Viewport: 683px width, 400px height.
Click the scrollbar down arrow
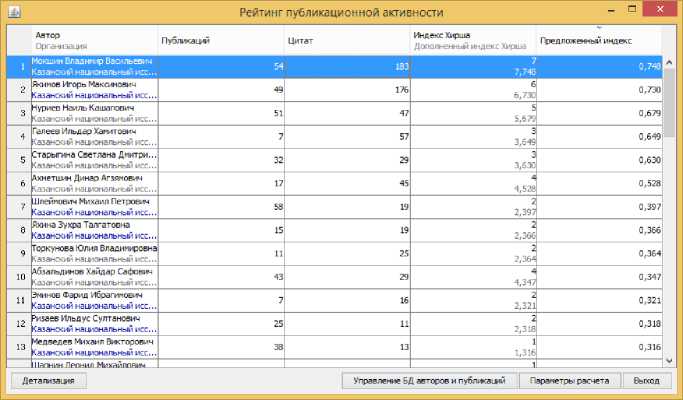coord(669,361)
